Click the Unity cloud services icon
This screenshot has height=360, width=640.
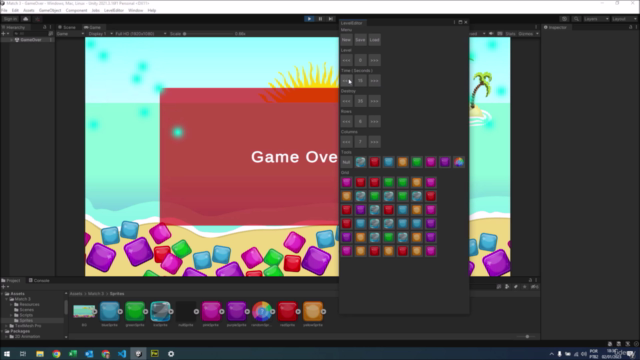click(25, 19)
